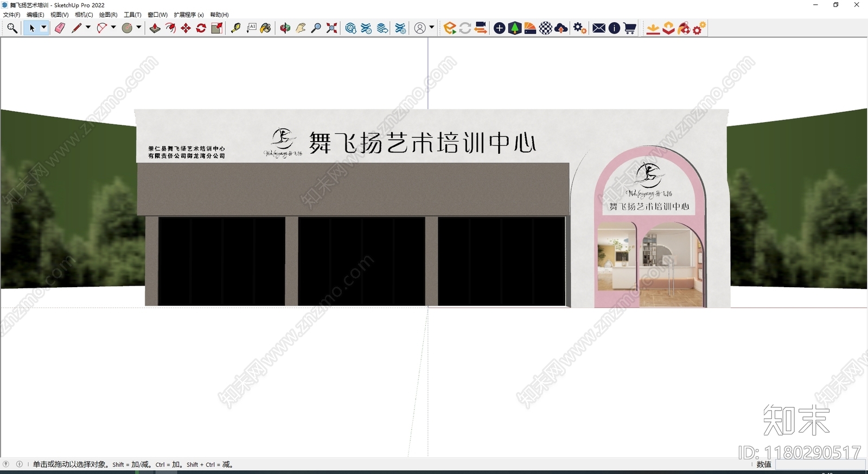Click the envelope feedback icon
The image size is (868, 474).
pos(599,28)
